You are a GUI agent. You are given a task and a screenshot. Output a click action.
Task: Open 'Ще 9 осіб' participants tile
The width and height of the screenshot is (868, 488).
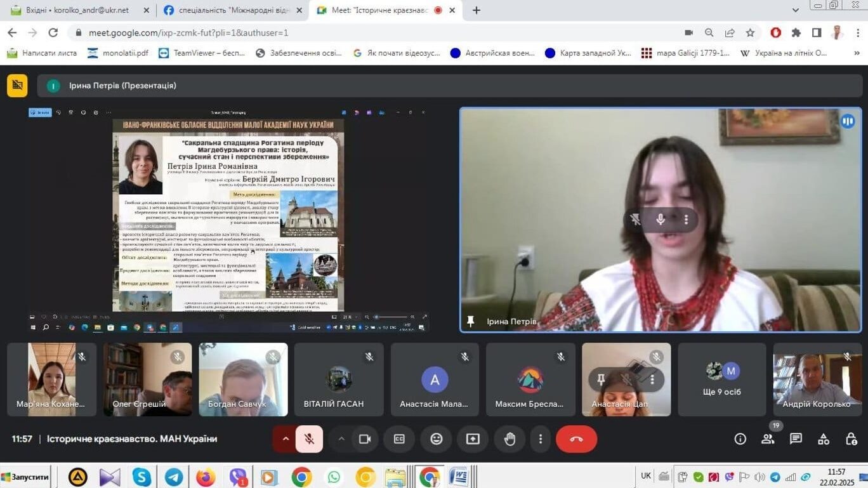pyautogui.click(x=722, y=379)
